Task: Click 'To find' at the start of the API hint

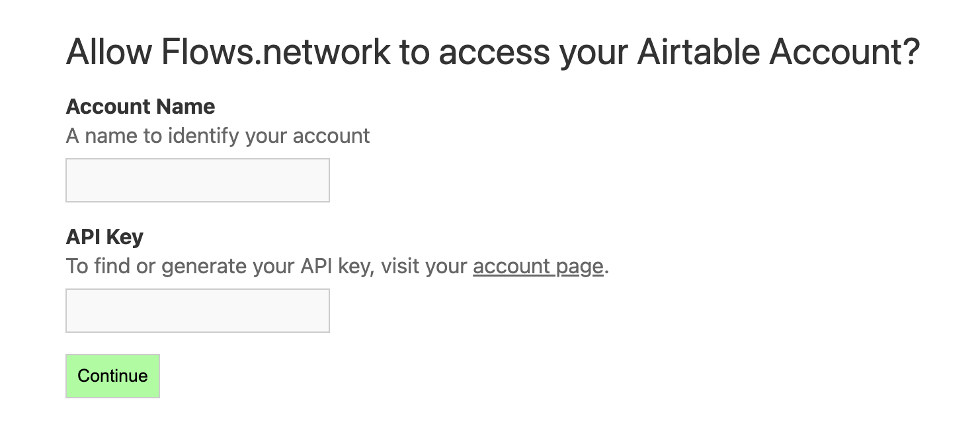Action: point(94,266)
